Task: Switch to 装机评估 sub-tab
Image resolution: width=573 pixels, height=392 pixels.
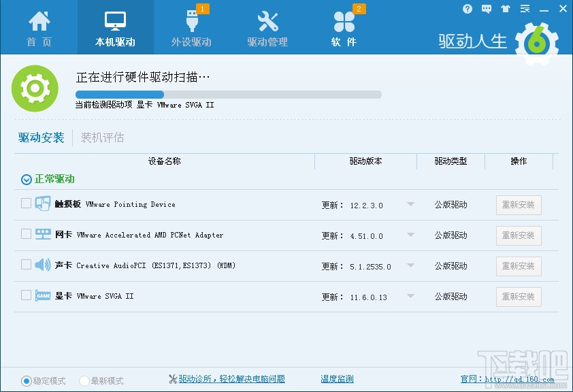Action: click(x=102, y=137)
